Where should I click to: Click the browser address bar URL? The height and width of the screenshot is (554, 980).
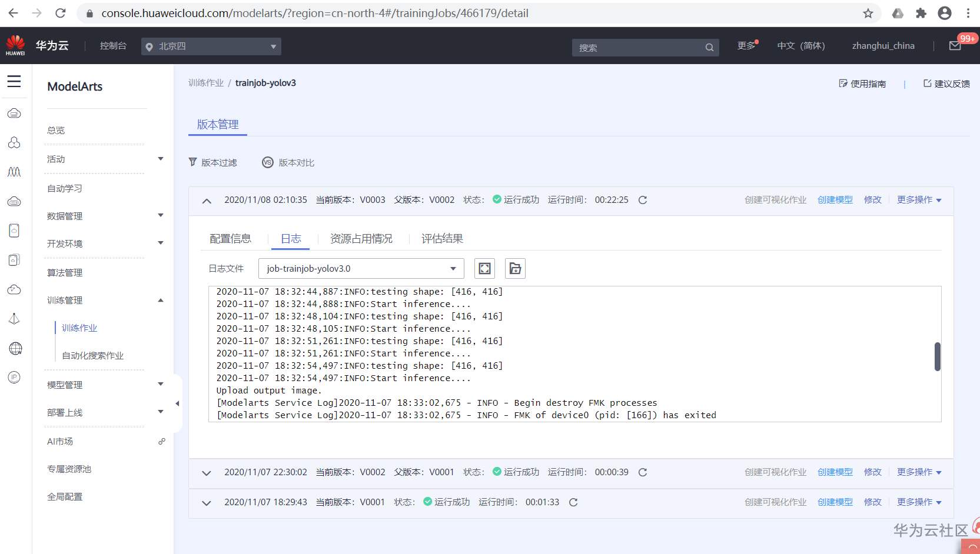tap(315, 13)
